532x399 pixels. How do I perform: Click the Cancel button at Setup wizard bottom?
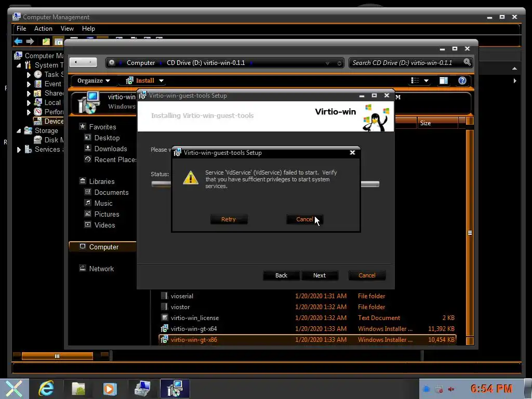[x=367, y=275]
